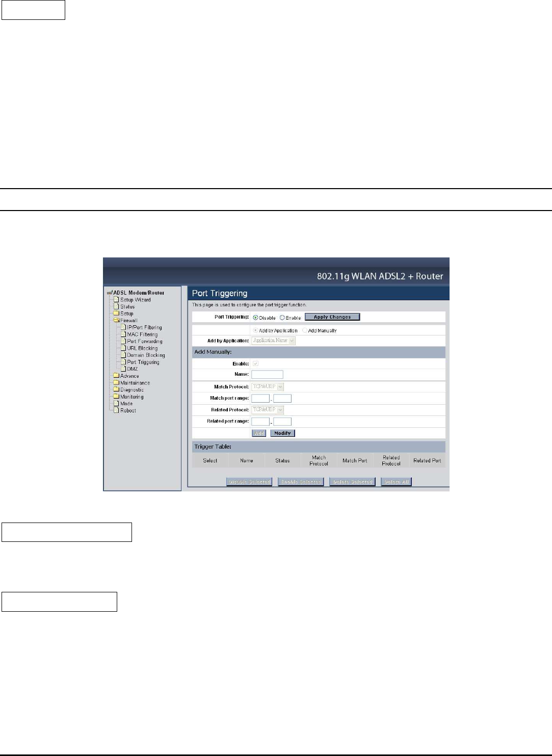This screenshot has width=552, height=756.
Task: Click the Port Triggering page heading
Action: [220, 294]
